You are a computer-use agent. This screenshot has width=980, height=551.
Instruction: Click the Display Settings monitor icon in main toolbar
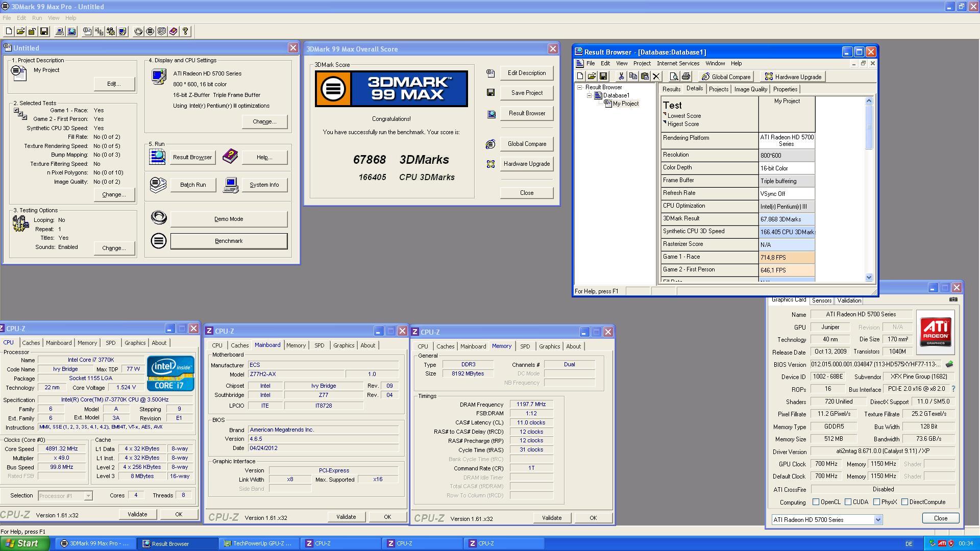(122, 31)
